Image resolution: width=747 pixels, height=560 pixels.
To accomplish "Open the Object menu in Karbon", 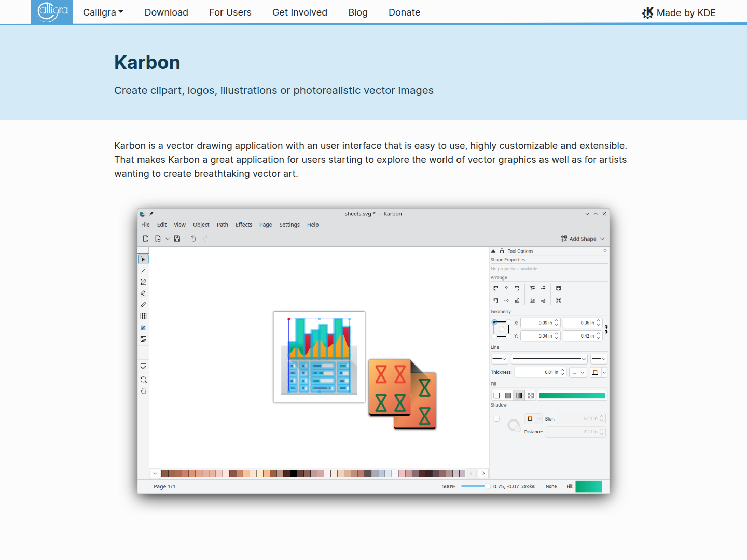I will (201, 225).
